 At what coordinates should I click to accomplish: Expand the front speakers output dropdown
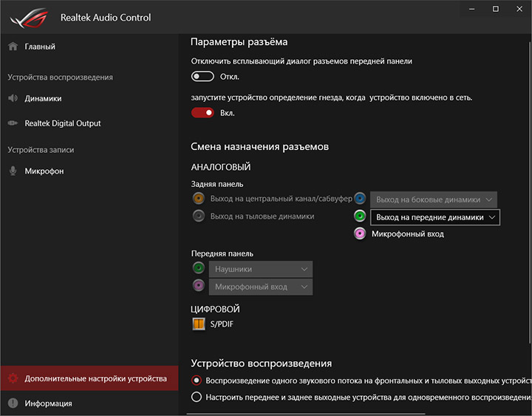coord(434,217)
